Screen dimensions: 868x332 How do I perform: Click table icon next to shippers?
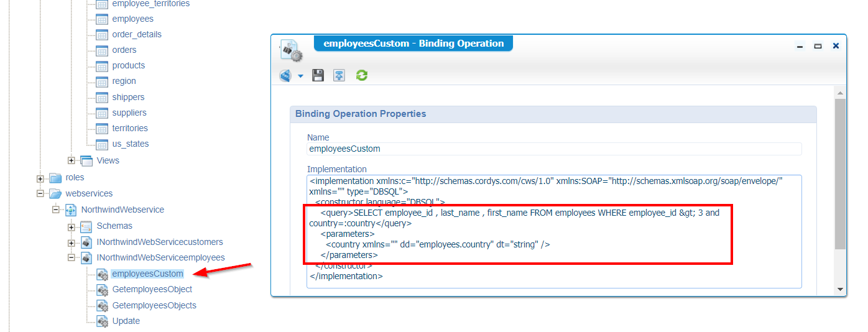102,98
